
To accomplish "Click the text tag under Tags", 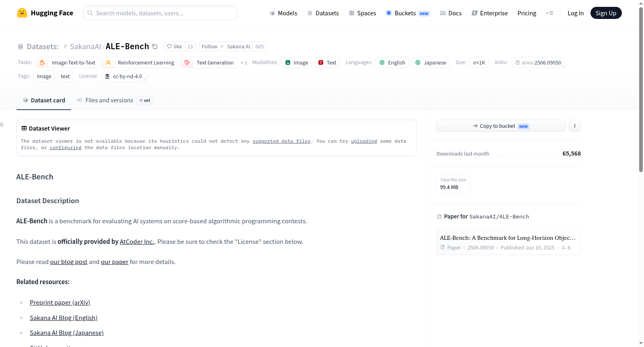I will pyautogui.click(x=65, y=76).
